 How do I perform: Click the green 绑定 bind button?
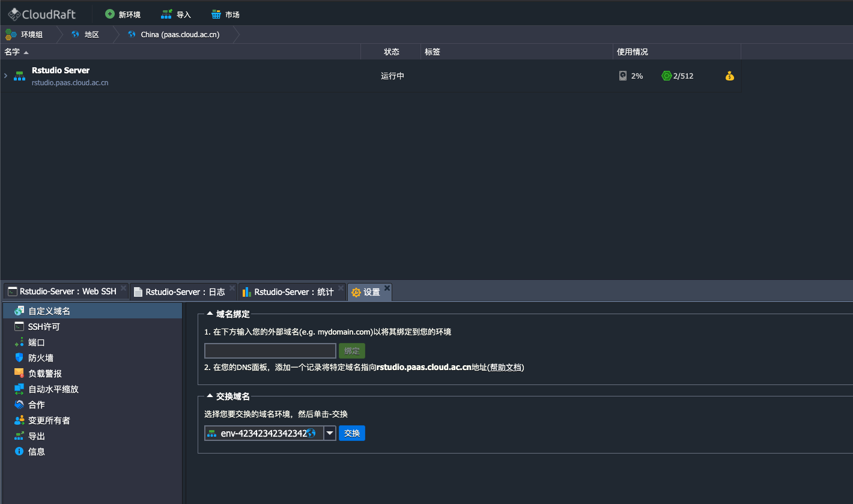point(352,351)
